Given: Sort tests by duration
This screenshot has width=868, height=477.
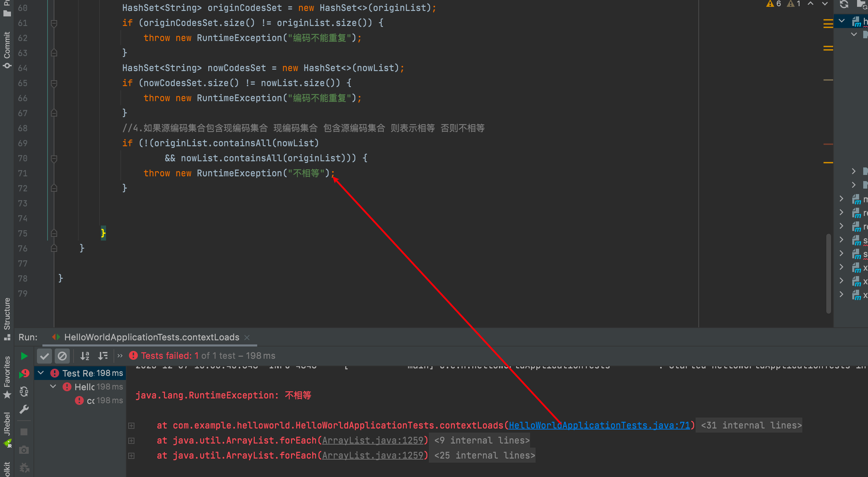Looking at the screenshot, I should point(103,356).
